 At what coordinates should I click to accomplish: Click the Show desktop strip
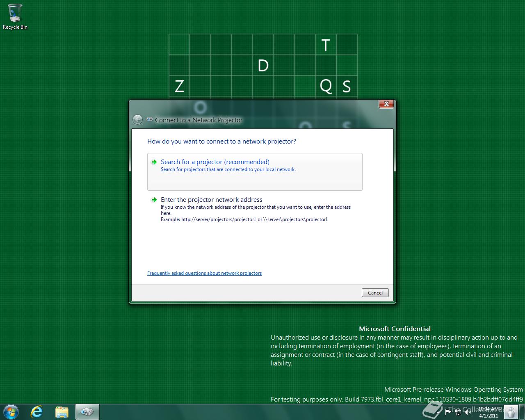pos(522,412)
